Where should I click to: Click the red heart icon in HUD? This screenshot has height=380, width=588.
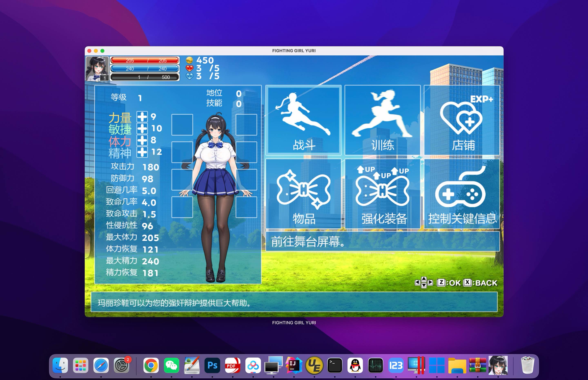click(189, 68)
